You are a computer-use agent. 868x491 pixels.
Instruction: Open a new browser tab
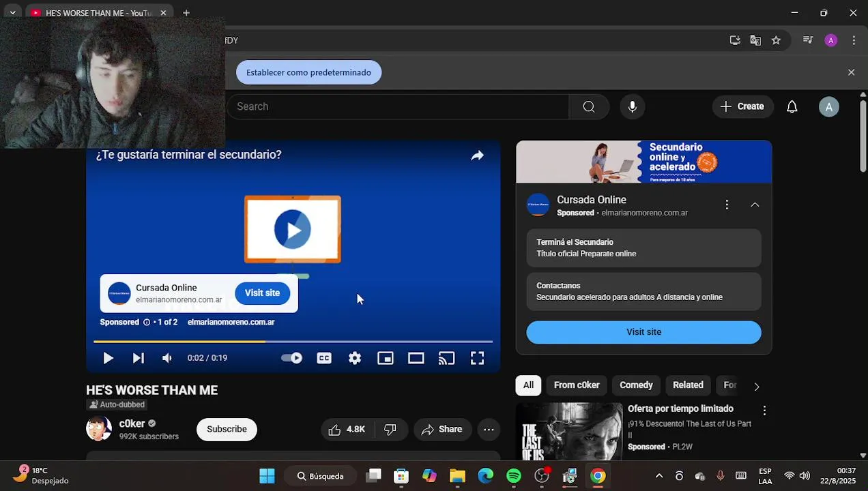tap(186, 13)
